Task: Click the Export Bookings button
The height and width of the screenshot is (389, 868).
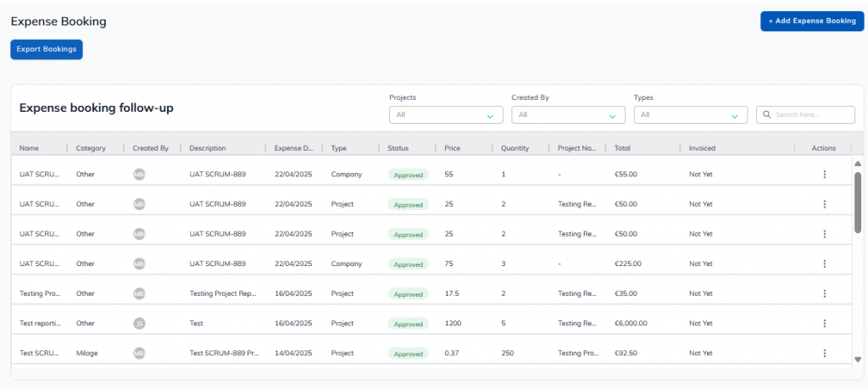Action: pyautogui.click(x=47, y=49)
